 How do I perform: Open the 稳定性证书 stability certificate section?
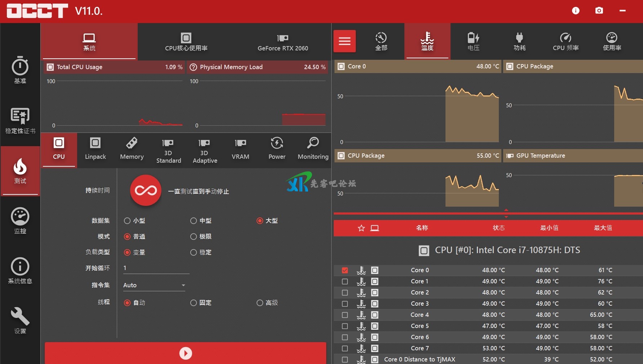click(20, 121)
